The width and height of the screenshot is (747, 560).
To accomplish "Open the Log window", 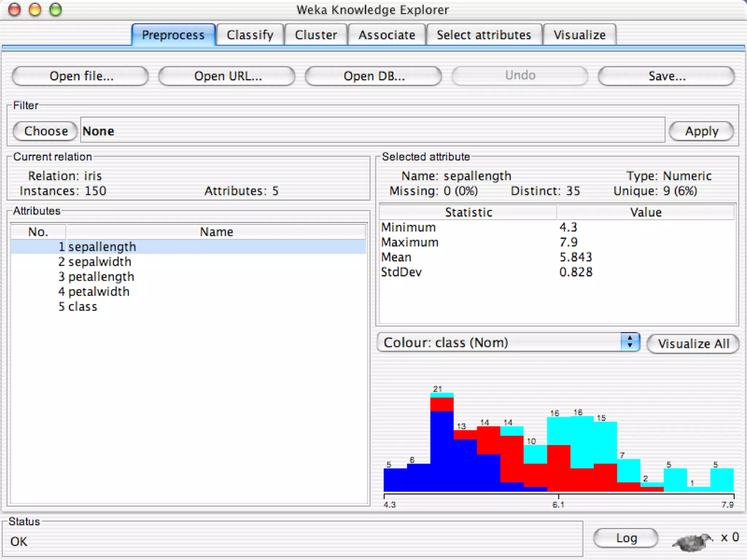I will pos(626,538).
